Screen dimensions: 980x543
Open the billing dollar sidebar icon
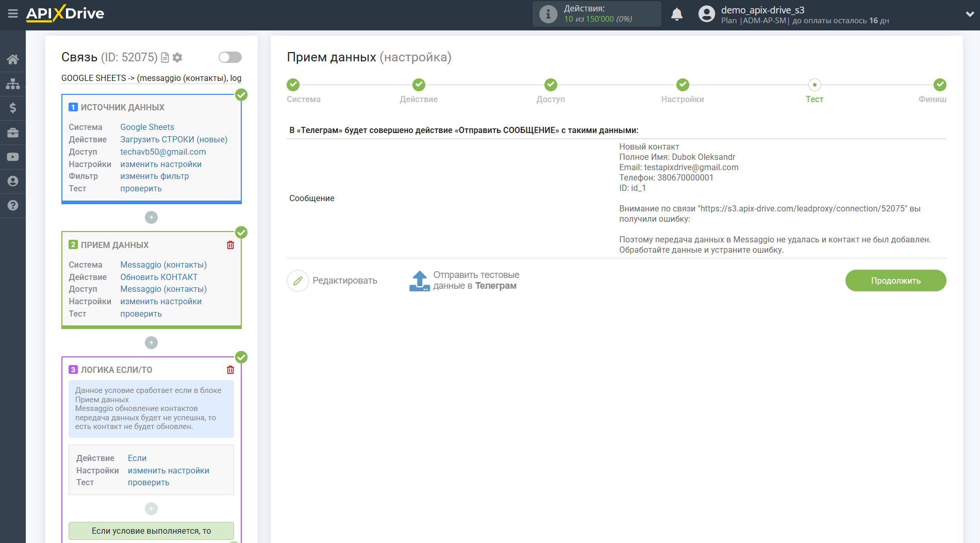point(13,108)
